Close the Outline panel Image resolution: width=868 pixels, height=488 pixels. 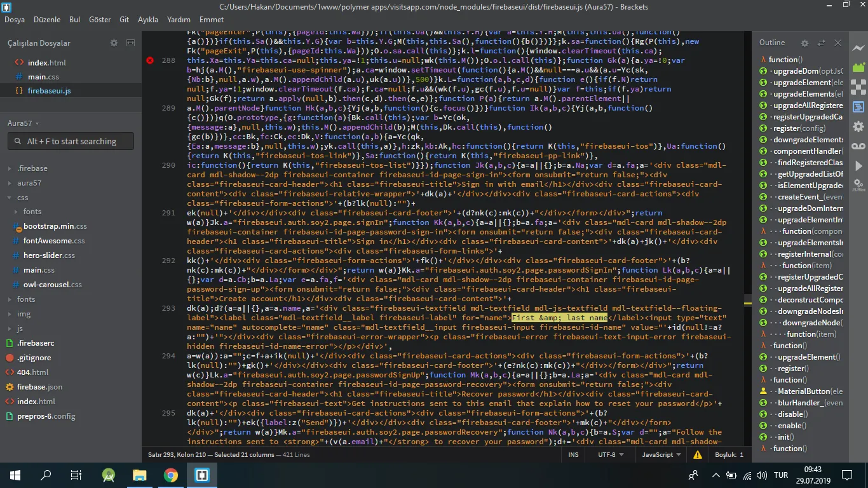(838, 43)
